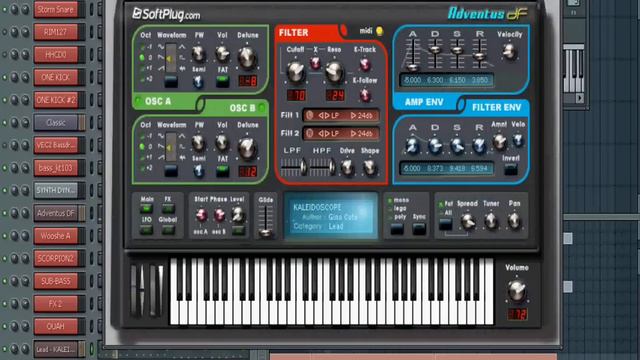Click the Pan knob
Image resolution: width=640 pixels, height=360 pixels.
pos(514,221)
